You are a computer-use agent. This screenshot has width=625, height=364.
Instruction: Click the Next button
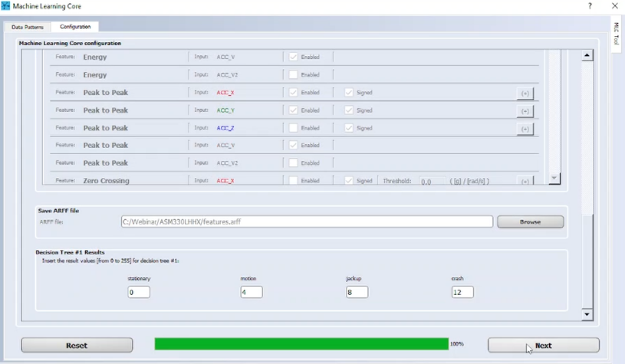(543, 346)
